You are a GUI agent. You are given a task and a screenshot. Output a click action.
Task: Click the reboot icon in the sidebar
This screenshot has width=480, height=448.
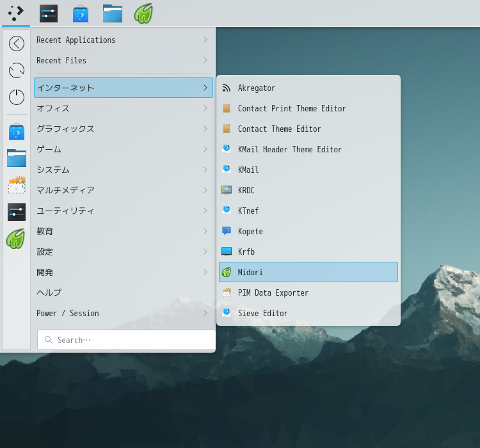[17, 70]
